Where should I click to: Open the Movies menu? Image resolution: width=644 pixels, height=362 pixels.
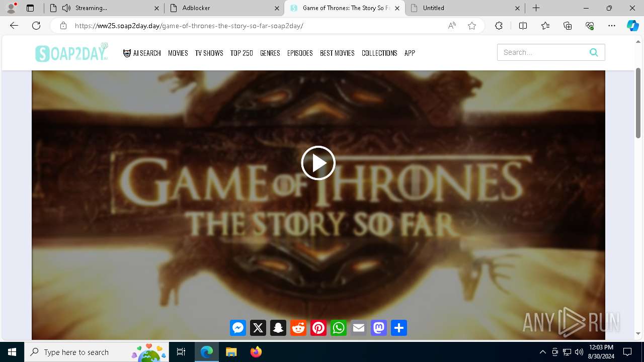pos(178,53)
